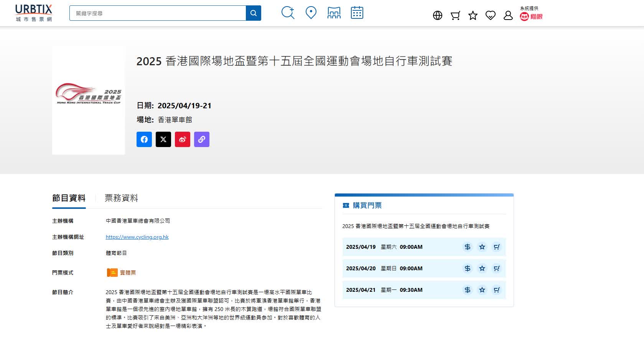The height and width of the screenshot is (349, 644).
Task: Open venue location pin icon
Action: click(311, 13)
